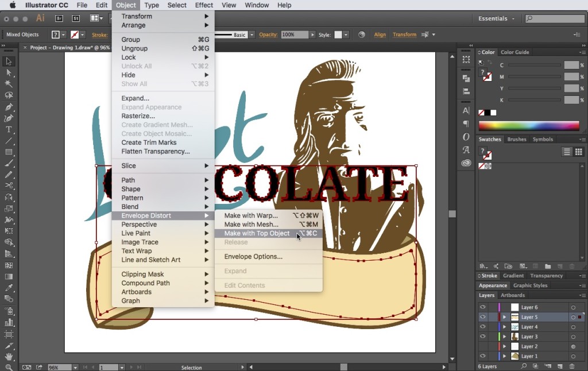588x371 pixels.
Task: Open the Essentials workspace dropdown
Action: [x=496, y=18]
